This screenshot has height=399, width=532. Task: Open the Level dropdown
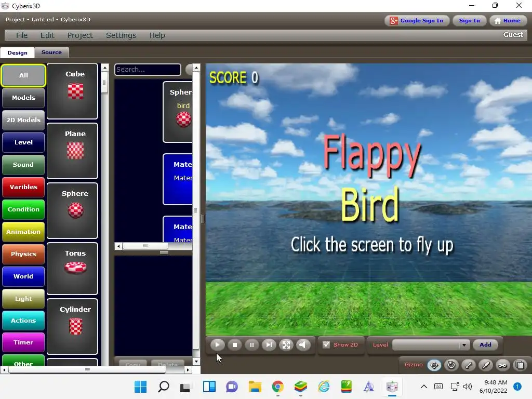[x=431, y=345]
